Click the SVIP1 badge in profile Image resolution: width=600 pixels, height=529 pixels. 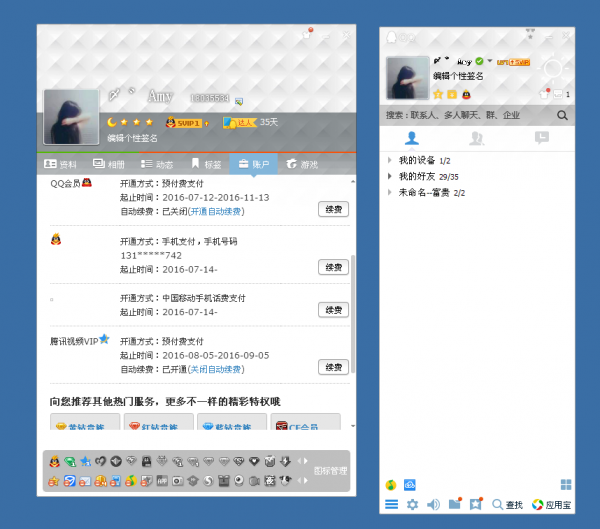point(188,123)
